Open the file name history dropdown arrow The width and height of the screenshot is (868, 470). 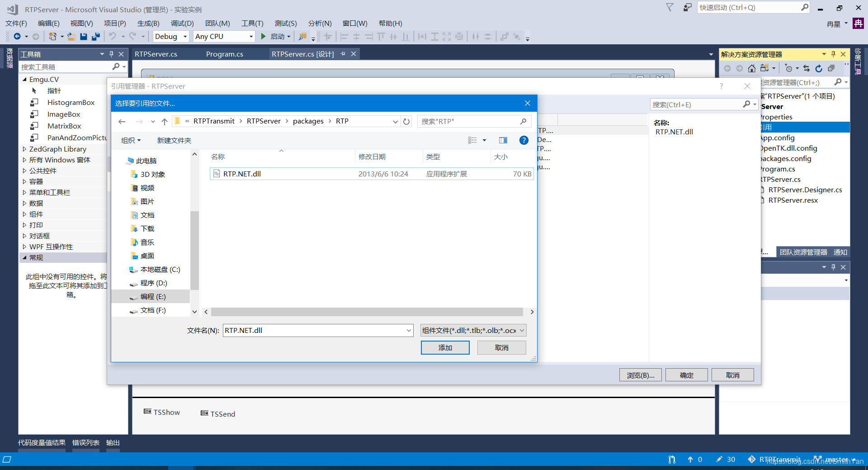409,330
